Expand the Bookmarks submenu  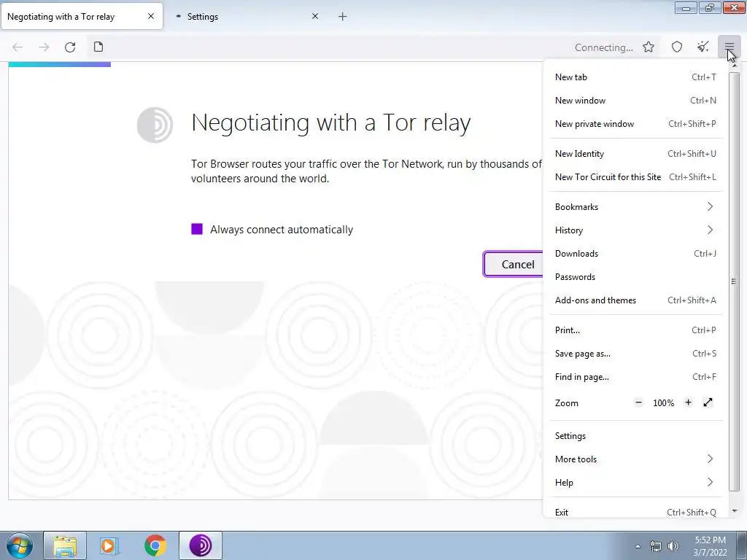635,206
